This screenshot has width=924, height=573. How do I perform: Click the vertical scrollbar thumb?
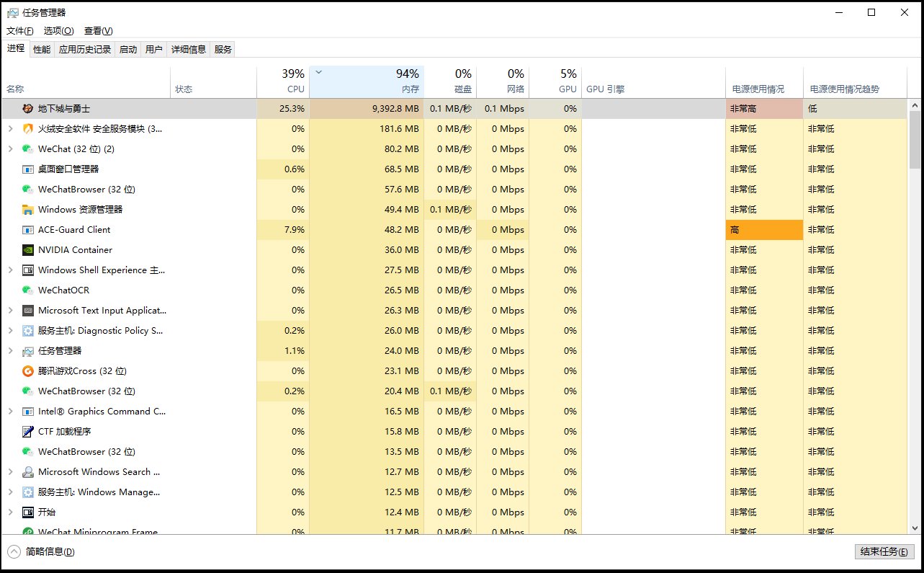pyautogui.click(x=915, y=140)
